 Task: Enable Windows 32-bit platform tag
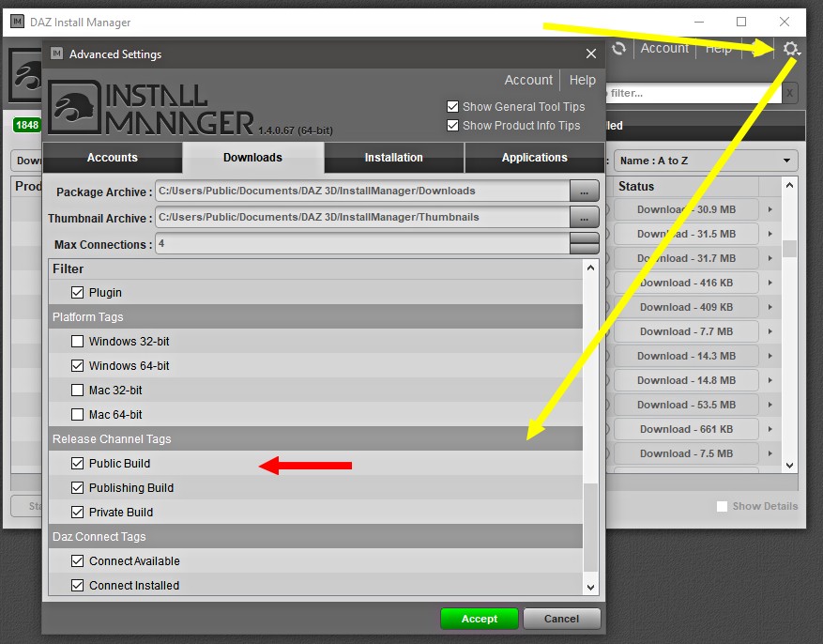pyautogui.click(x=77, y=341)
